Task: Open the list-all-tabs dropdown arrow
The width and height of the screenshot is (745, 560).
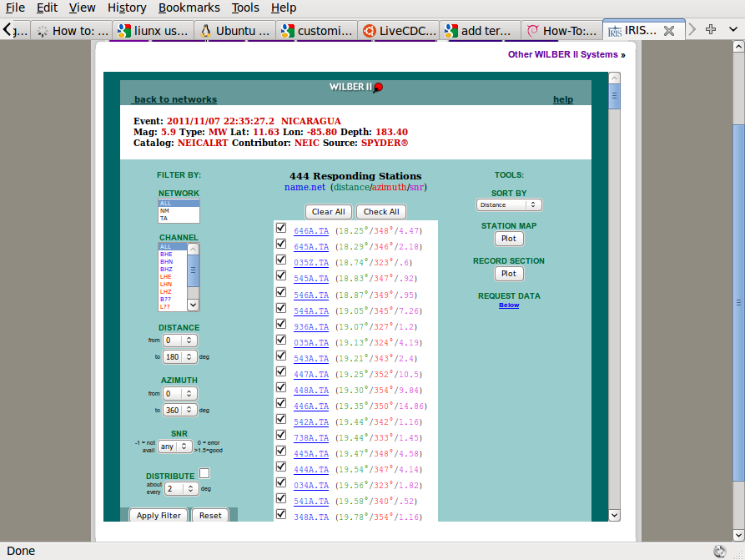Action: click(733, 29)
